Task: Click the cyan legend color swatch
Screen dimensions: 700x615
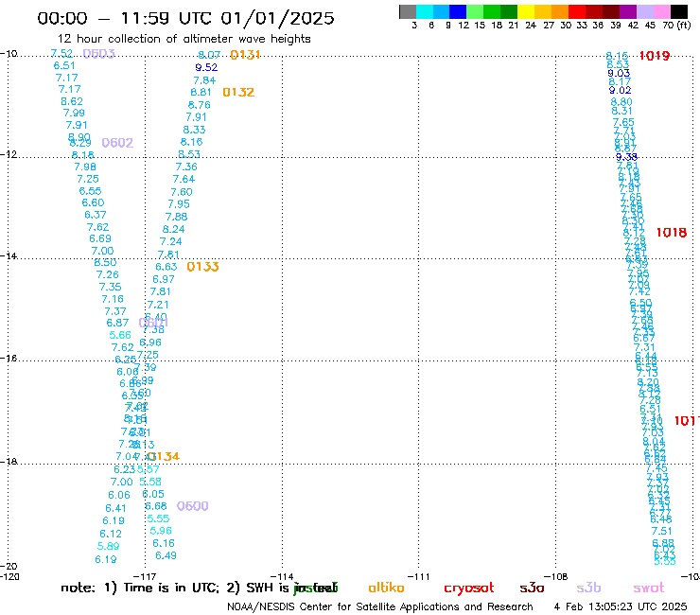Action: 425,12
